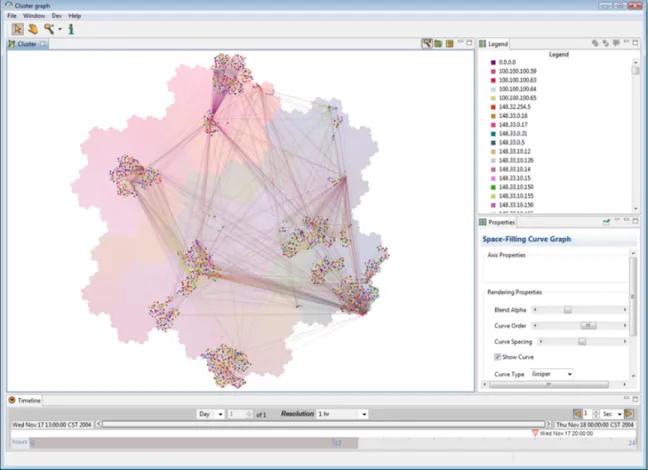Click the Properties horizontal scrollbar
The width and height of the screenshot is (648, 470).
pos(549,384)
